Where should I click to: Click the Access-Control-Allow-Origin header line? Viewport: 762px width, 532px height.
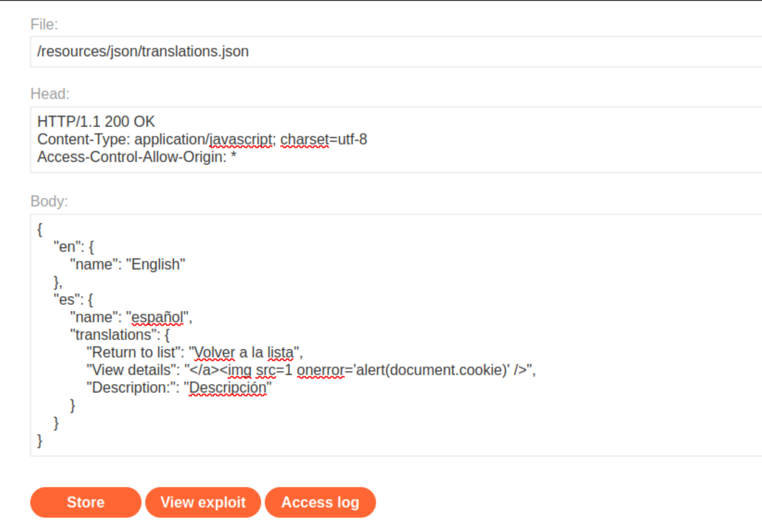tap(137, 157)
